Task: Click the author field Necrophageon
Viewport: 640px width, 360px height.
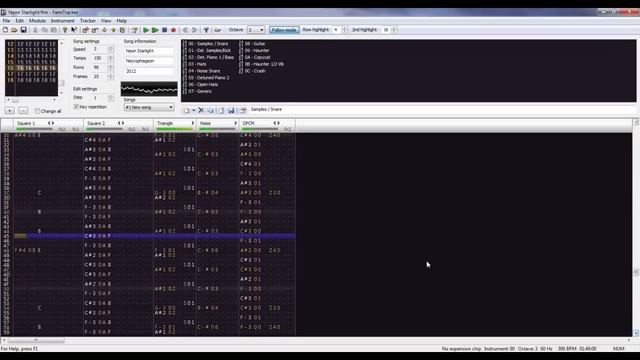Action: pyautogui.click(x=149, y=61)
